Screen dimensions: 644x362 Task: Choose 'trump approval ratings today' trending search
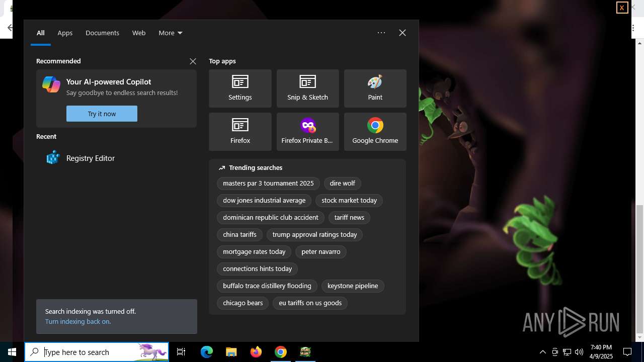tap(314, 234)
